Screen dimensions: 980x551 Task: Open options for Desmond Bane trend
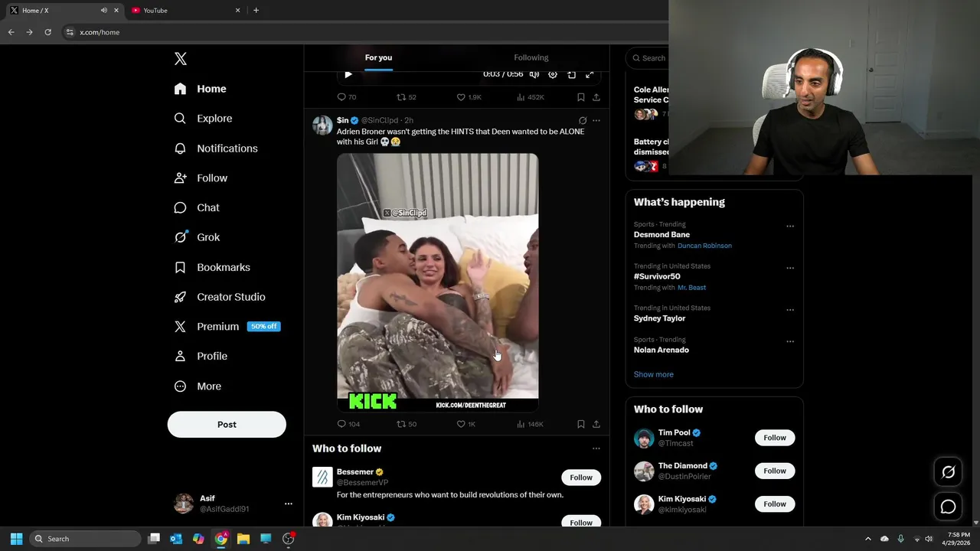[x=790, y=227]
